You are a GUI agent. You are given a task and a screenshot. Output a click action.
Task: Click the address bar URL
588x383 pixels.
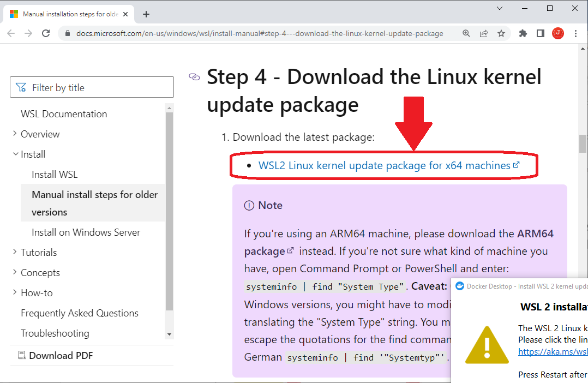pos(260,33)
